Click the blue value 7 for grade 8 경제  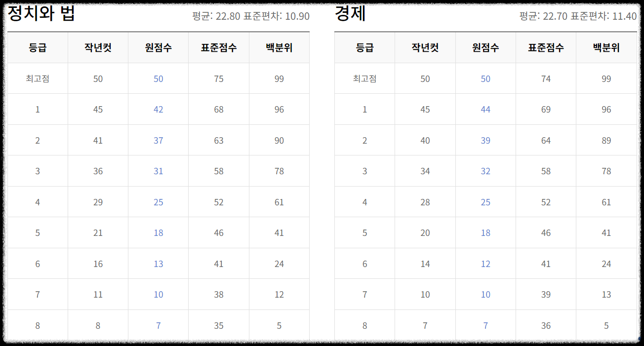pos(485,325)
